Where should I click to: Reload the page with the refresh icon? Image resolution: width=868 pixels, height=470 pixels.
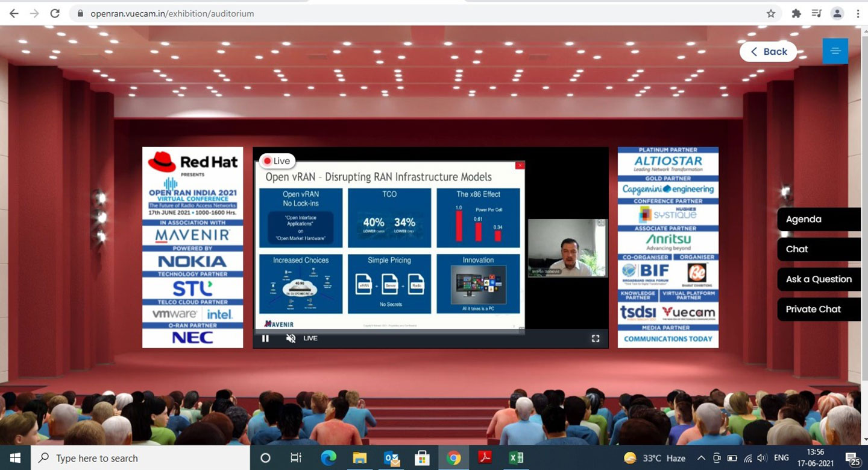55,13
